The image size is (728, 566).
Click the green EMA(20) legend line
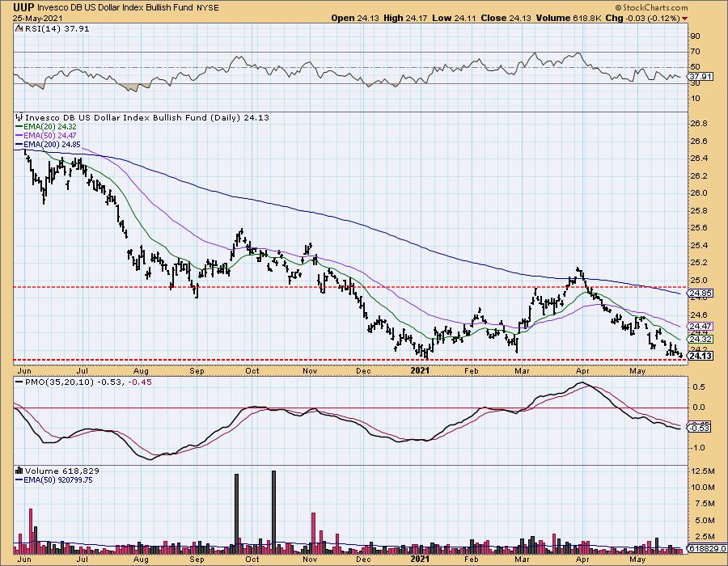pyautogui.click(x=19, y=127)
